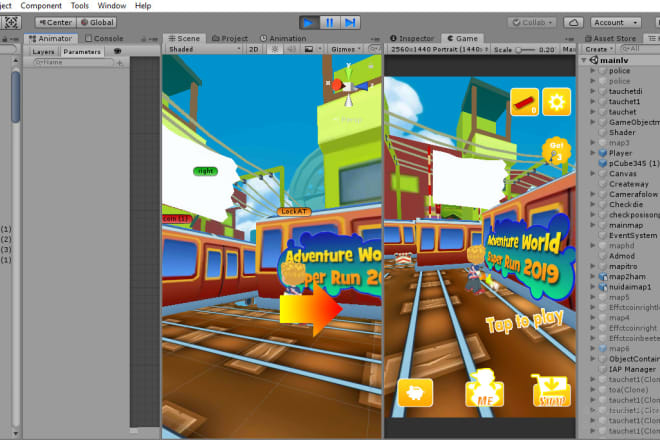Viewport: 660px width, 440px height.
Task: Click the mainlv Unity scene icon
Action: coord(594,60)
